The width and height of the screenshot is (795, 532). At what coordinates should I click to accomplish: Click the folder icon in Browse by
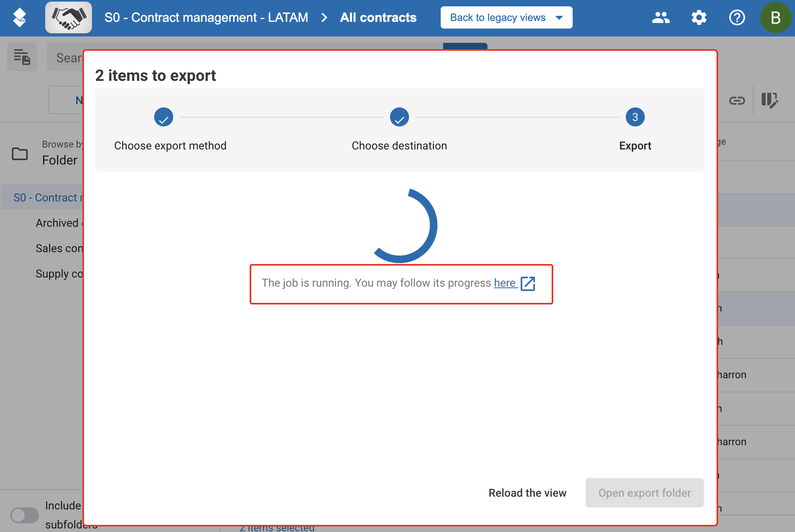pyautogui.click(x=20, y=153)
